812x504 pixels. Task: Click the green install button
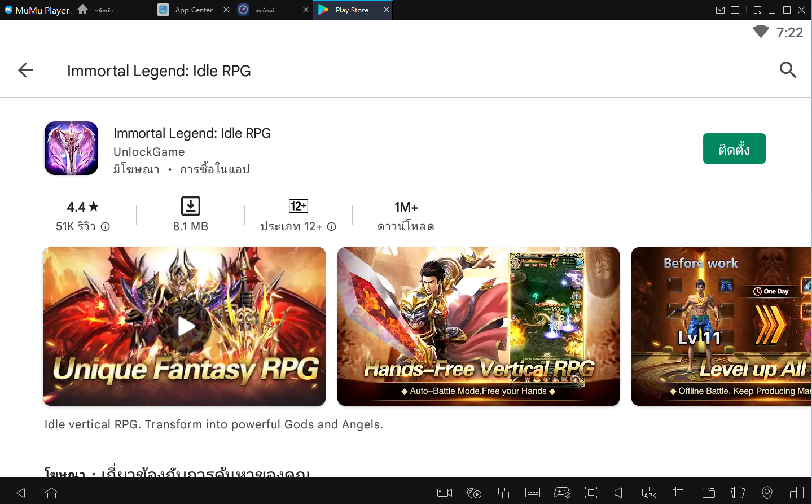pos(734,148)
